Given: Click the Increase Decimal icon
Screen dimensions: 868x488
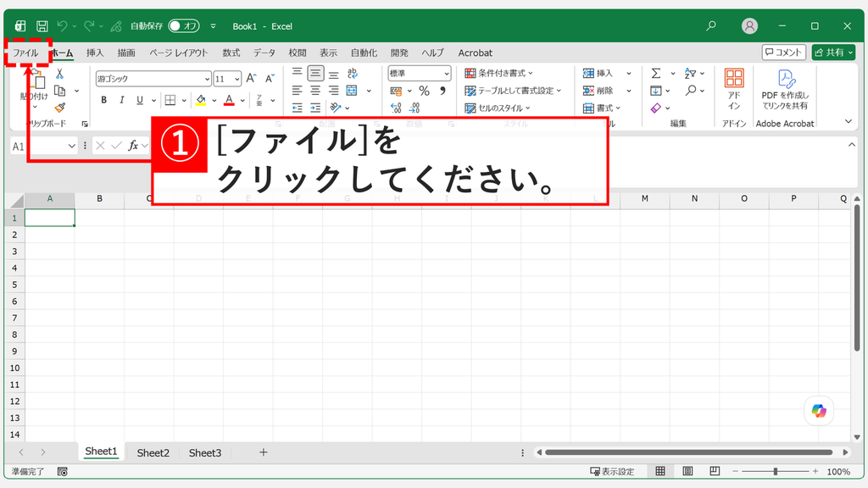Looking at the screenshot, I should click(x=396, y=108).
